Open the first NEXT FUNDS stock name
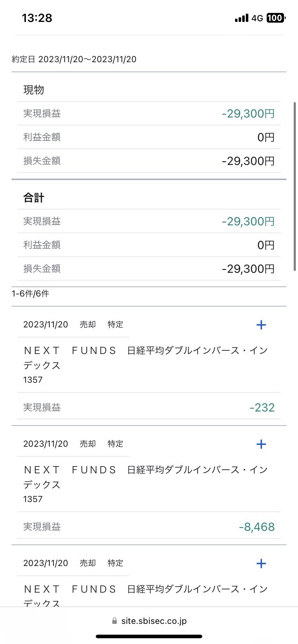The width and height of the screenshot is (298, 644). point(145,357)
